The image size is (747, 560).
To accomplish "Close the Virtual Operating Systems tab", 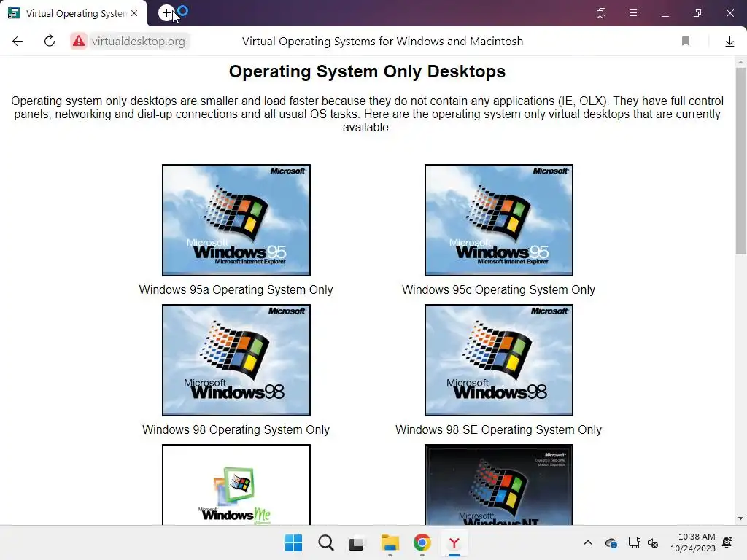I will (134, 13).
